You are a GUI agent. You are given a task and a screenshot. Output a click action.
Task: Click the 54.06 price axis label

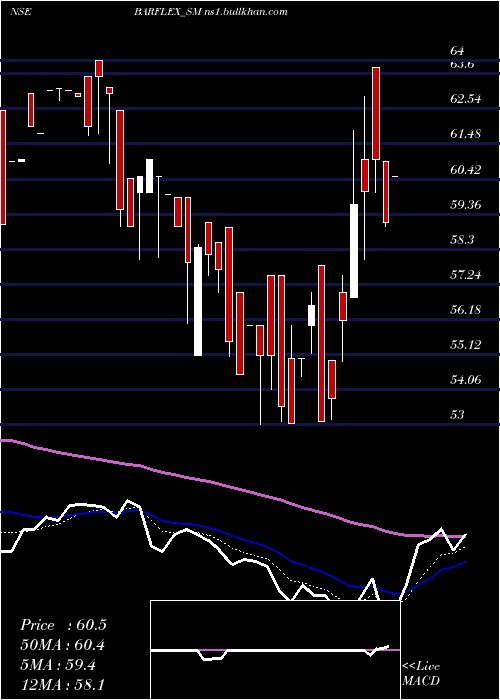pyautogui.click(x=466, y=379)
